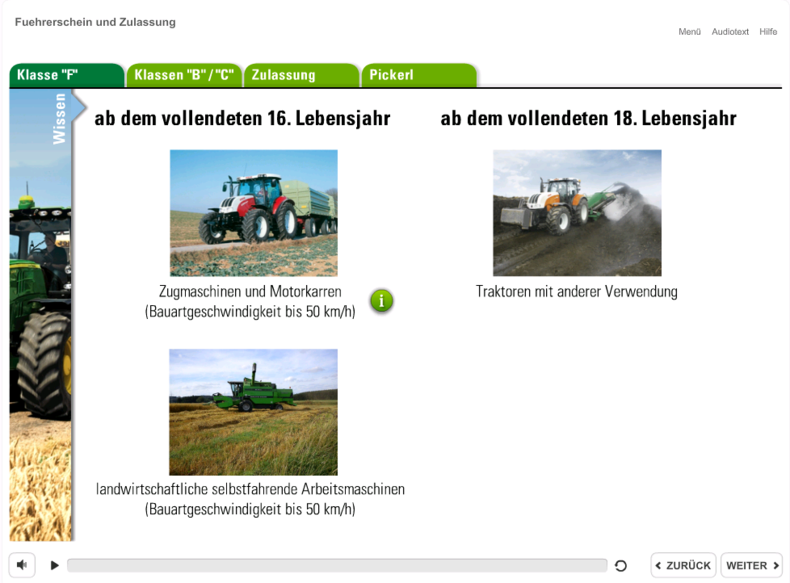Show the Audiotext transcript
Image resolution: width=790 pixels, height=583 pixels.
pos(730,32)
